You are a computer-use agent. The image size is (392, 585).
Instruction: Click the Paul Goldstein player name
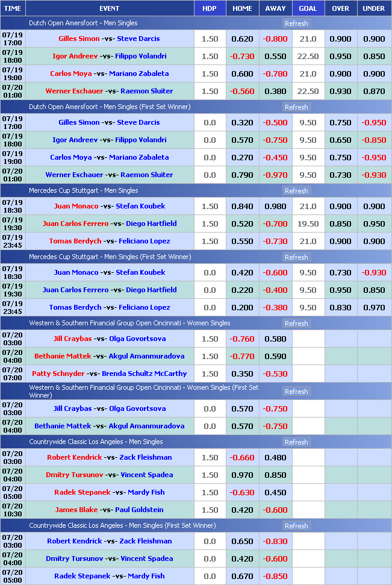click(142, 510)
